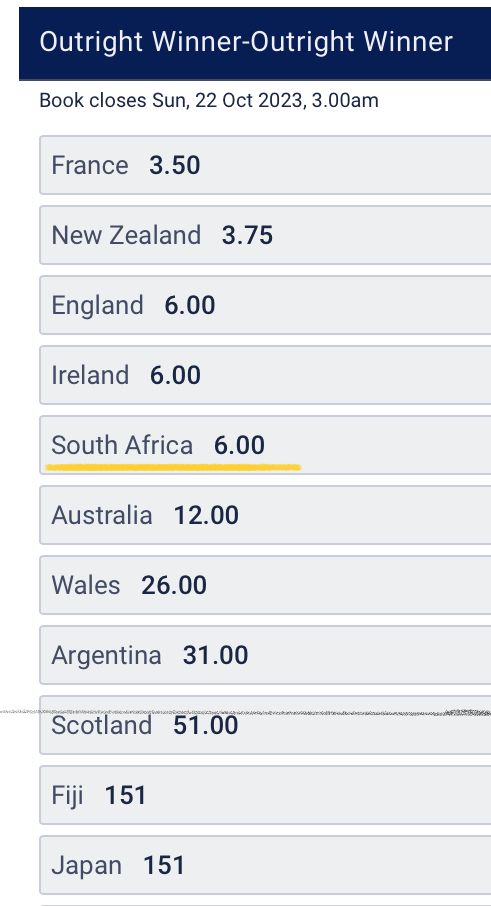The width and height of the screenshot is (491, 906).
Task: Click the 31.00 odds number
Action: 215,655
